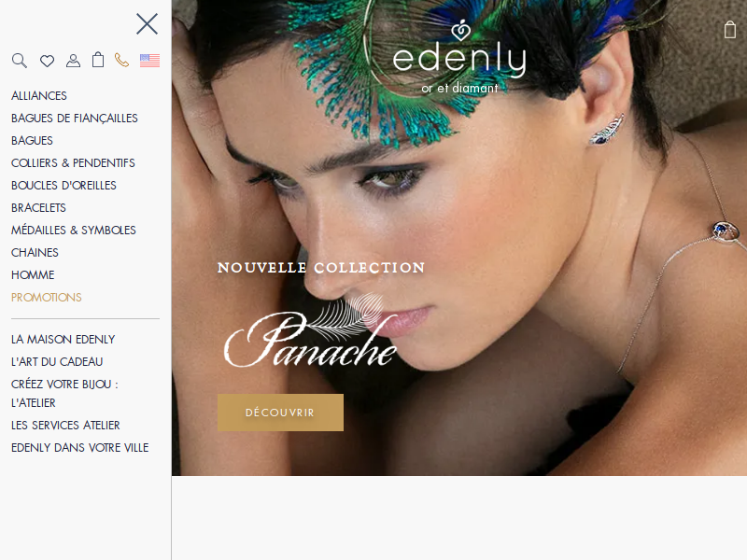
Task: Click the Découvrir button
Action: tap(280, 413)
